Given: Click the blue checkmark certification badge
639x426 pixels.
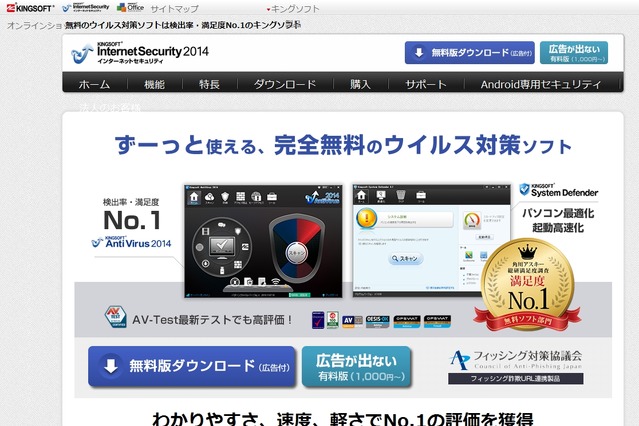Looking at the screenshot, I should [x=318, y=320].
